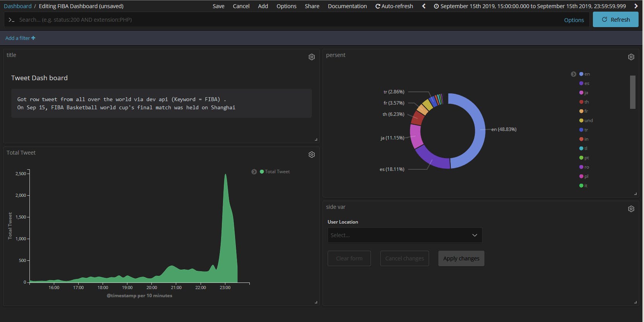The width and height of the screenshot is (644, 322).
Task: Click the Apply changes button
Action: [x=461, y=258]
